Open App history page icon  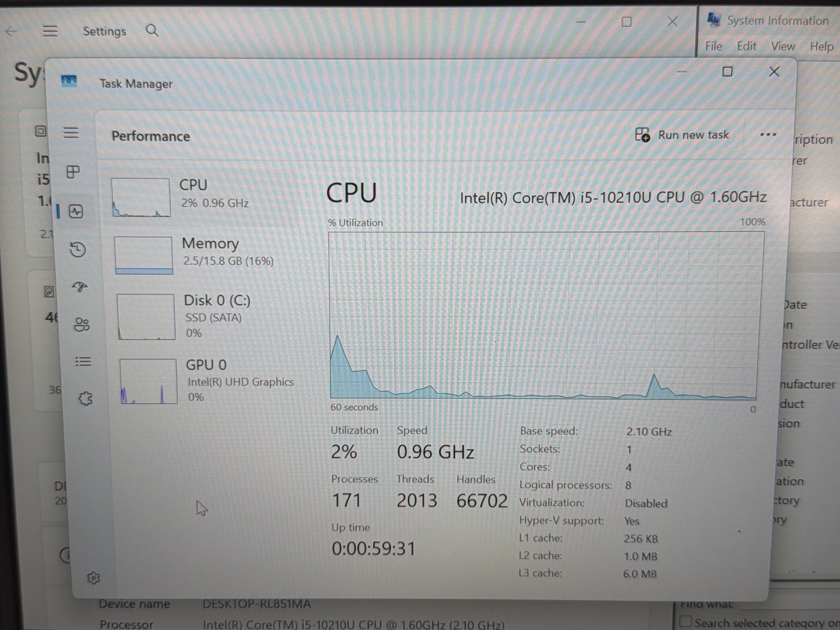[78, 249]
